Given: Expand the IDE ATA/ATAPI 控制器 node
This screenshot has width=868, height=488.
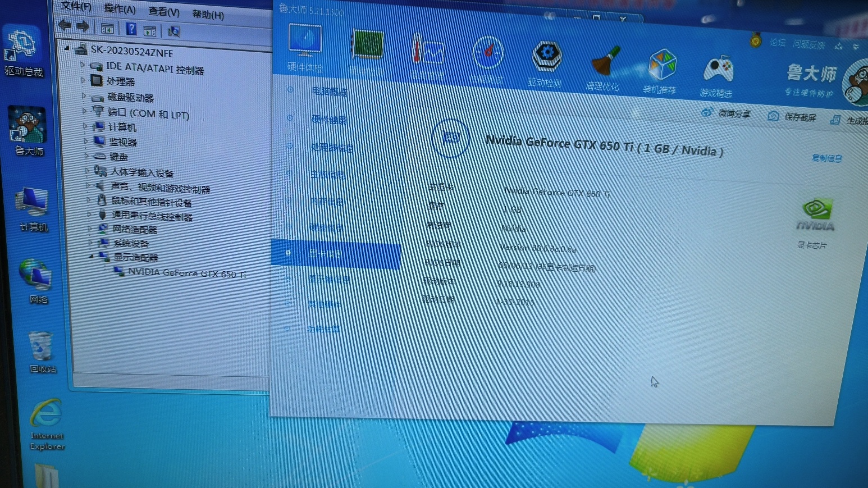Looking at the screenshot, I should [x=83, y=65].
